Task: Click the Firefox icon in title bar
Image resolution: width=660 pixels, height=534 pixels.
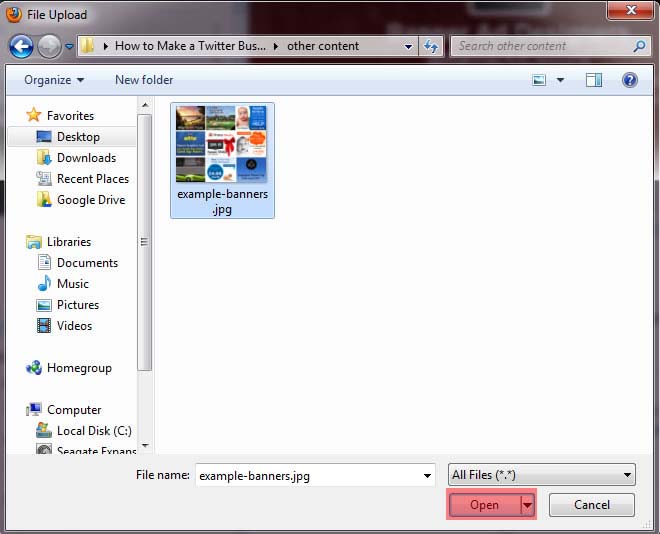Action: coord(14,15)
